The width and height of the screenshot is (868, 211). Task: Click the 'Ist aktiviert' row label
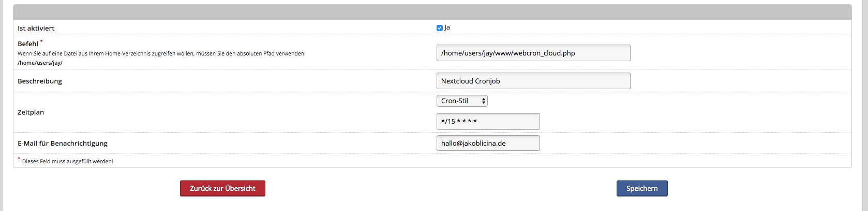click(36, 29)
